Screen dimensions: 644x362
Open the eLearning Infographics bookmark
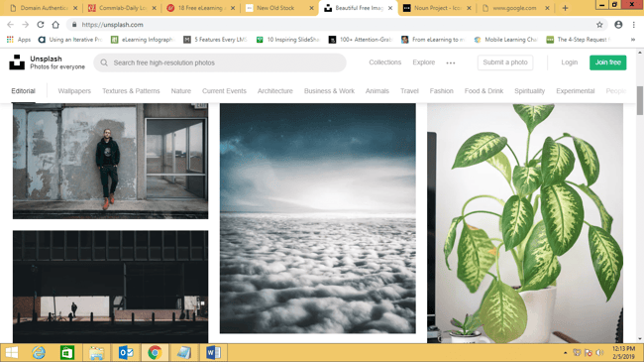[x=143, y=40]
